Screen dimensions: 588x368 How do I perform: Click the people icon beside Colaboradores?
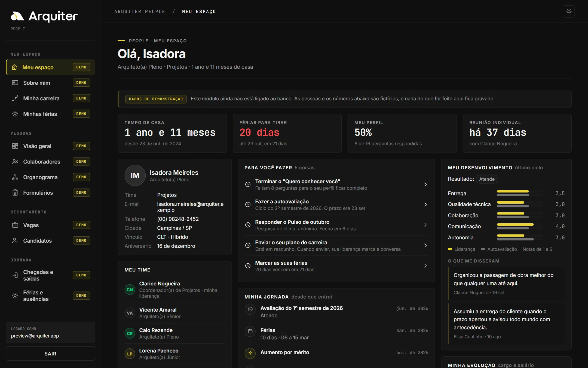point(15,161)
